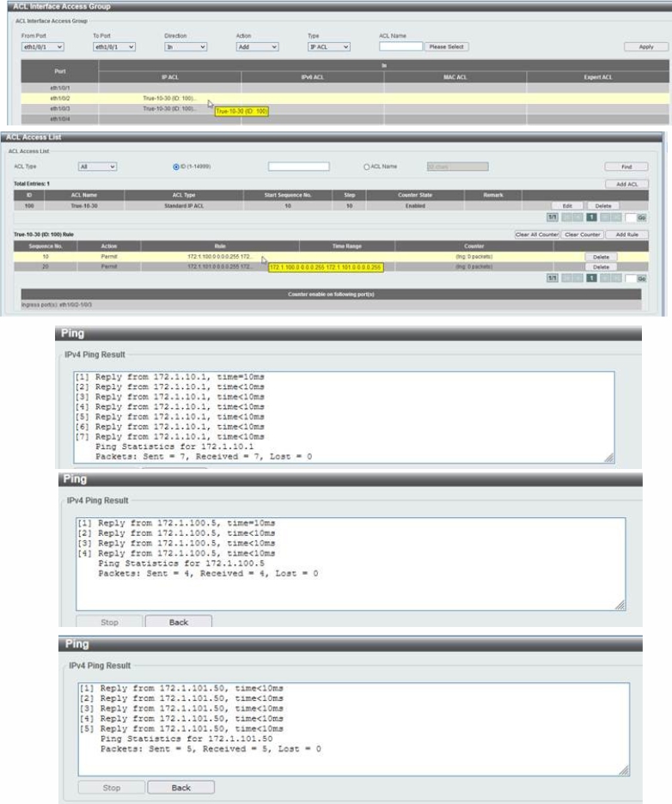Click rule 172.1.101.0 in sequence 20 row
The image size is (672, 804).
click(219, 266)
